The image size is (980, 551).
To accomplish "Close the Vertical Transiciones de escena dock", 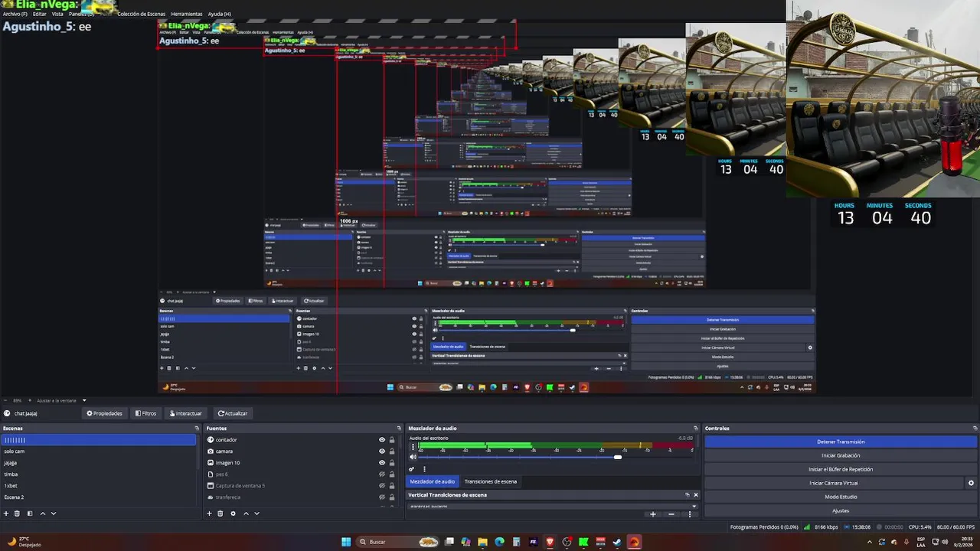I will (x=696, y=495).
